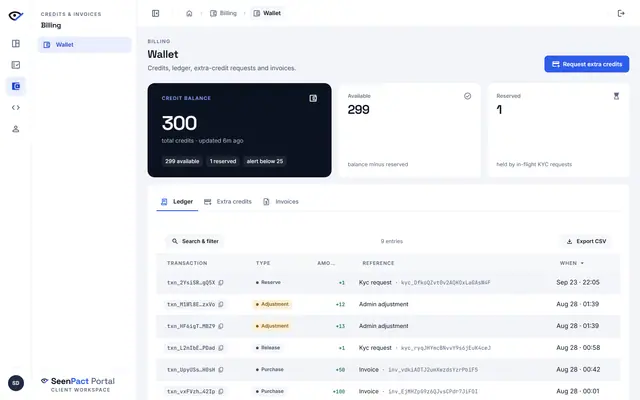The image size is (640, 400).
Task: Copy transaction ID txn_HF6igT…MBZ9
Action: coord(221,326)
